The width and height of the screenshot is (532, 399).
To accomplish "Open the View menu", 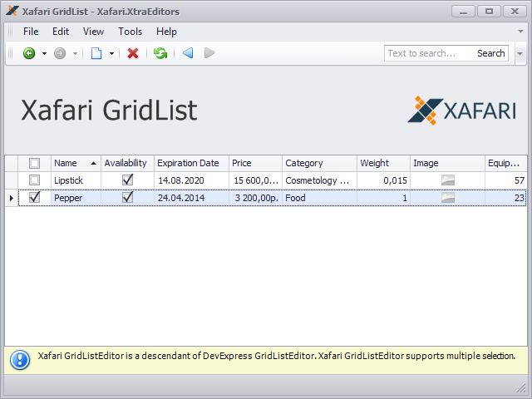I will (x=93, y=32).
